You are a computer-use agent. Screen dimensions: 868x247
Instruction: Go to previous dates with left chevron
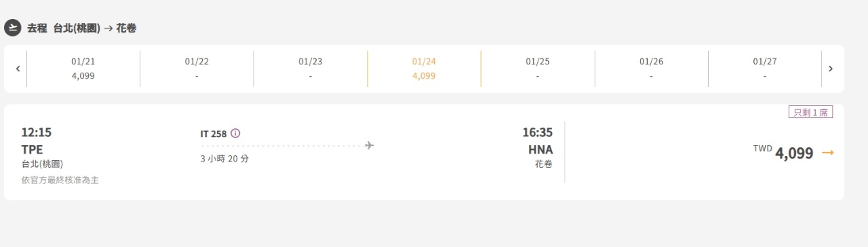[18, 69]
